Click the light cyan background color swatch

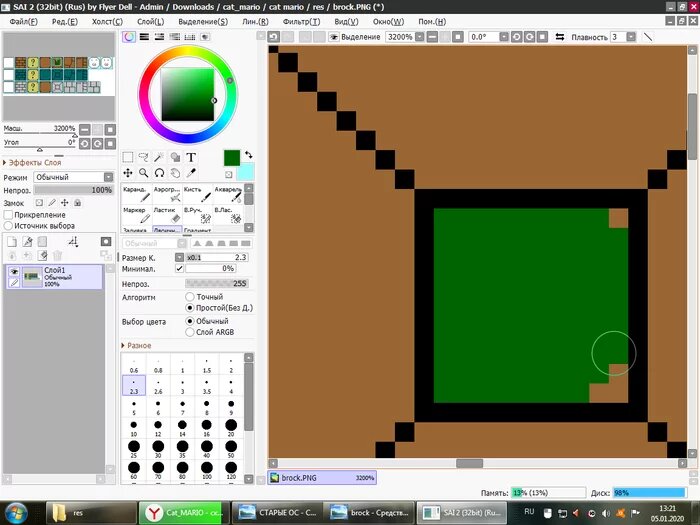tap(246, 172)
